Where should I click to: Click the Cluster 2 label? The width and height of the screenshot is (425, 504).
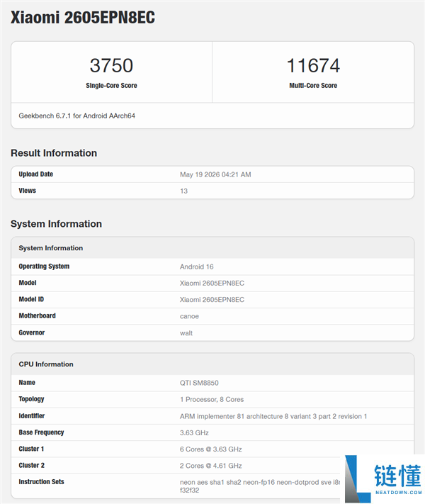(31, 465)
